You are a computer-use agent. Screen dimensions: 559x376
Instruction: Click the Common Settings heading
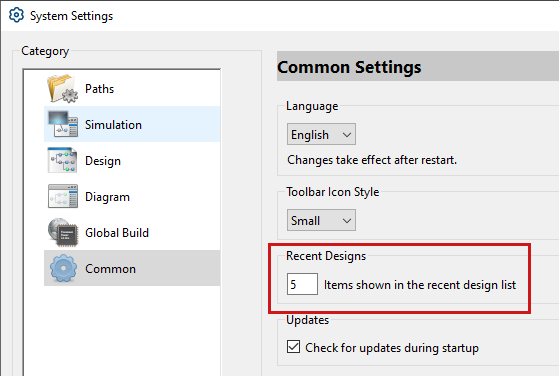tap(349, 67)
